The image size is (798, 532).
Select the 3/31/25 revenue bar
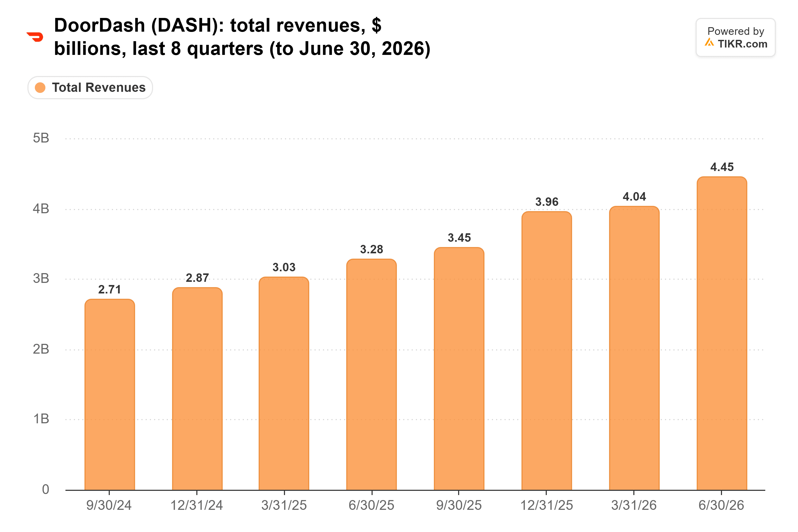click(x=284, y=383)
